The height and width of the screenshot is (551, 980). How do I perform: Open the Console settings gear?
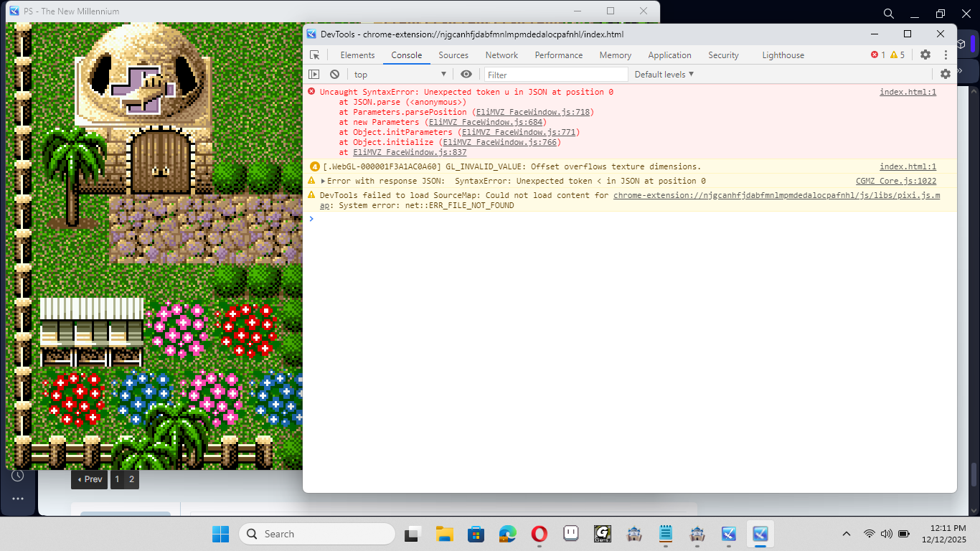click(x=946, y=74)
